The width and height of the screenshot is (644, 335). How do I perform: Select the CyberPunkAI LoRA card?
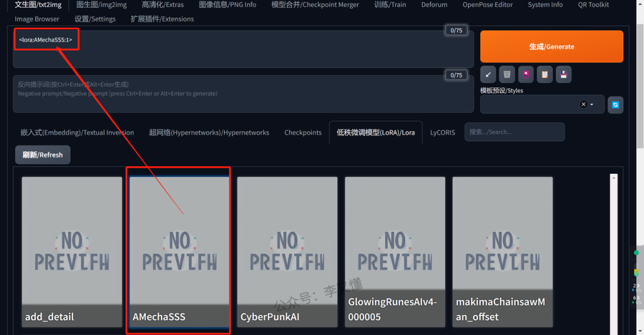[x=287, y=252]
